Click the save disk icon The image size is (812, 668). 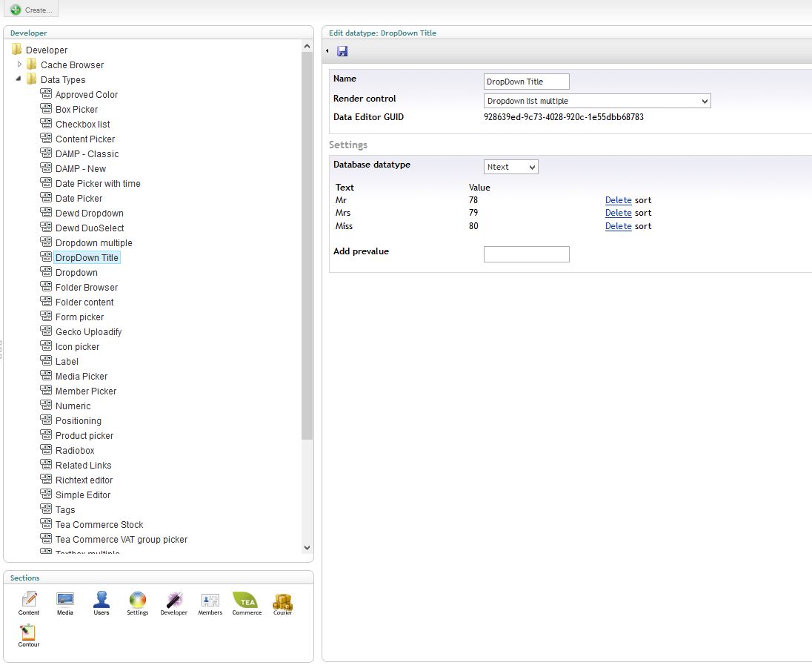342,51
